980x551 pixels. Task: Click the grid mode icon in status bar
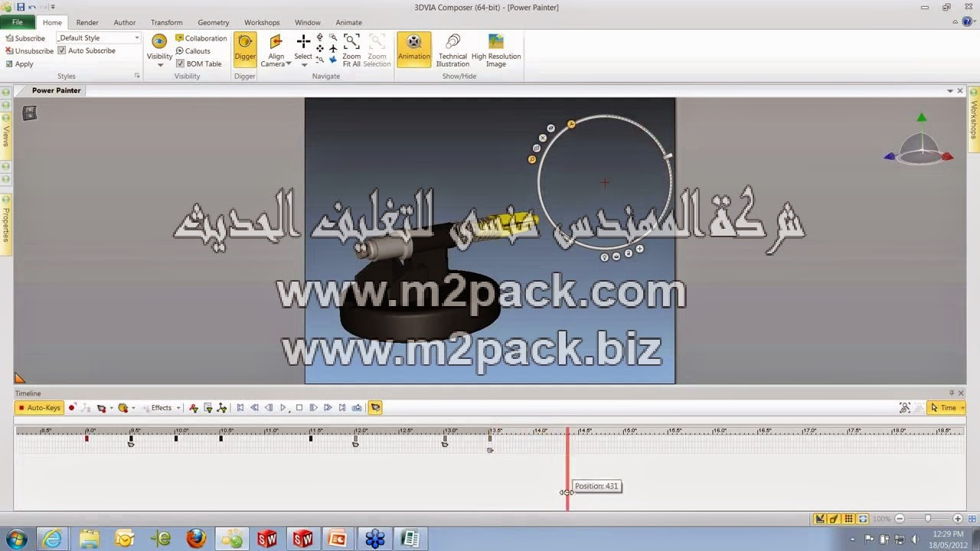click(x=848, y=519)
